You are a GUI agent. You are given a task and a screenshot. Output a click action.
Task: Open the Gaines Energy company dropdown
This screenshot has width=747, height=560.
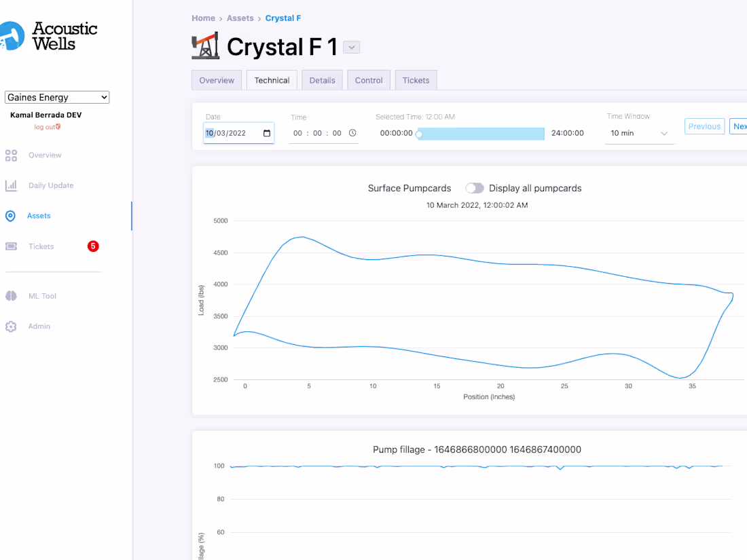(57, 98)
